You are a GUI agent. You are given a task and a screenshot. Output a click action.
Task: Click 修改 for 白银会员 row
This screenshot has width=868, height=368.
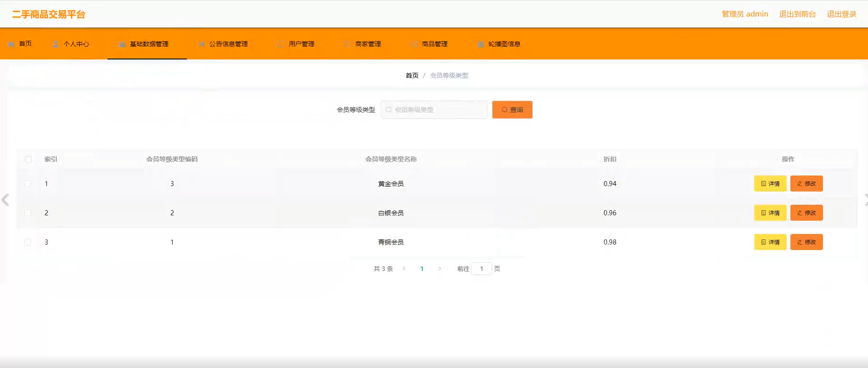coord(806,213)
